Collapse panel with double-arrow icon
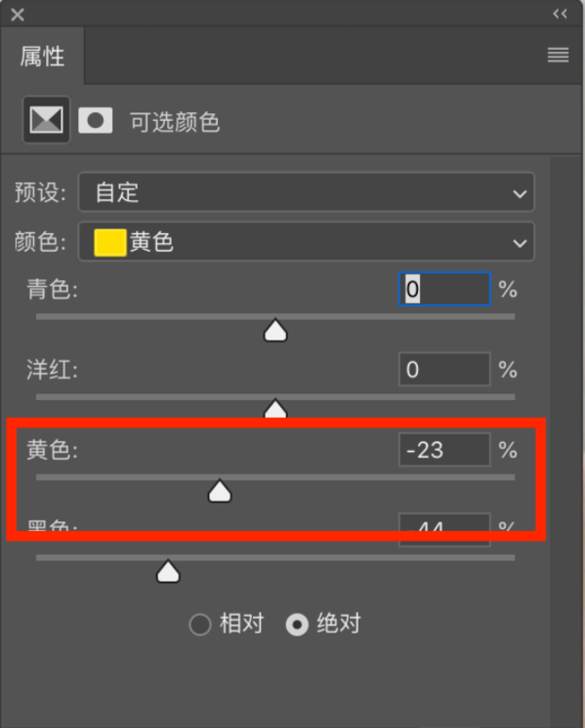 pos(560,14)
